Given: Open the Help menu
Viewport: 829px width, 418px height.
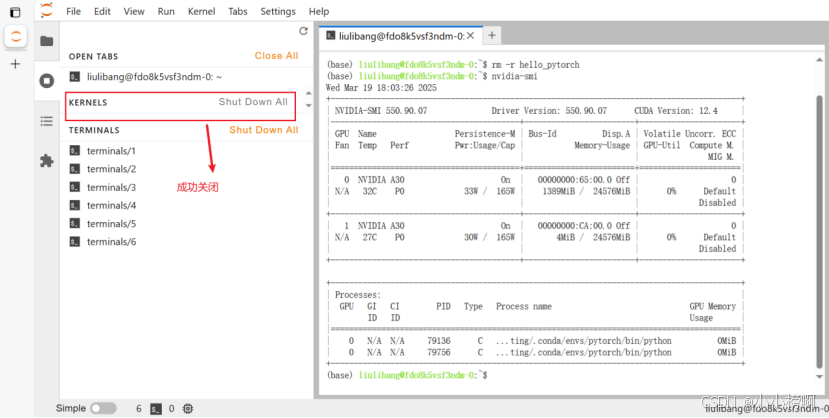Looking at the screenshot, I should (319, 11).
